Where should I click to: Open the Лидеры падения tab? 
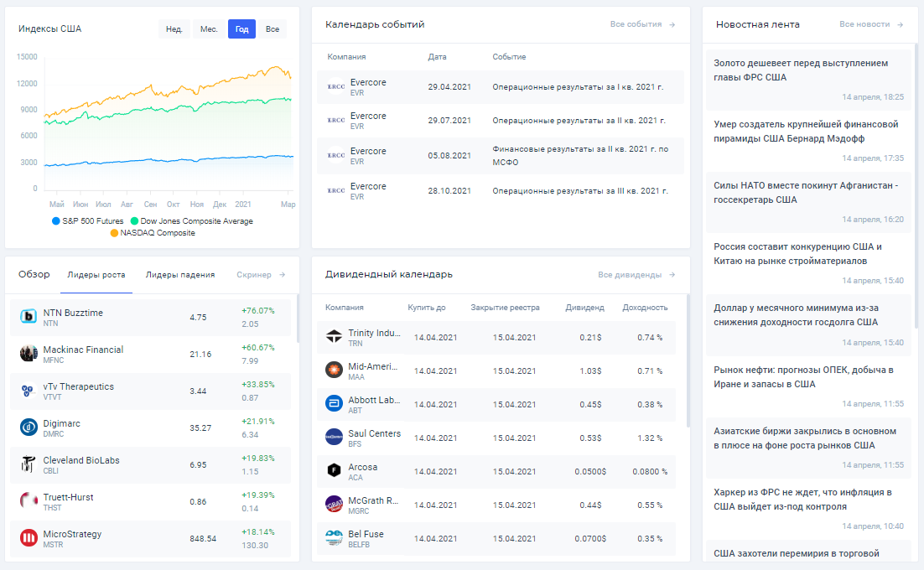tap(180, 275)
